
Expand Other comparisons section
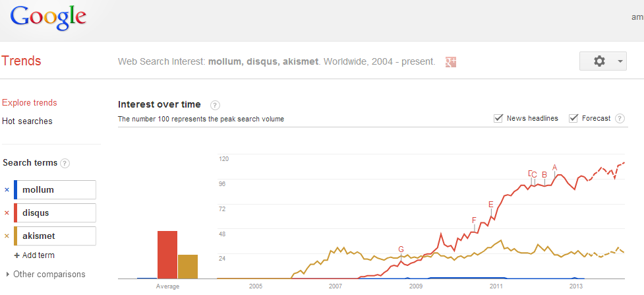[x=46, y=275]
